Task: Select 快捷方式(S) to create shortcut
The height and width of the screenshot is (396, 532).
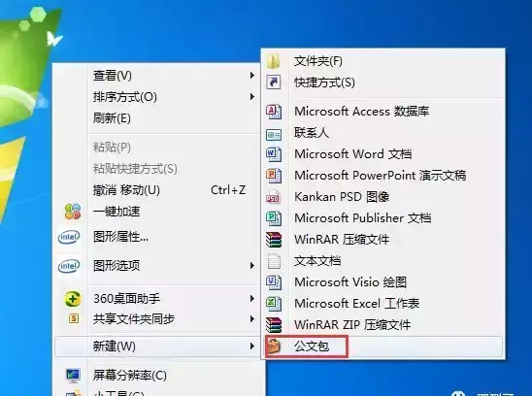Action: [x=324, y=82]
